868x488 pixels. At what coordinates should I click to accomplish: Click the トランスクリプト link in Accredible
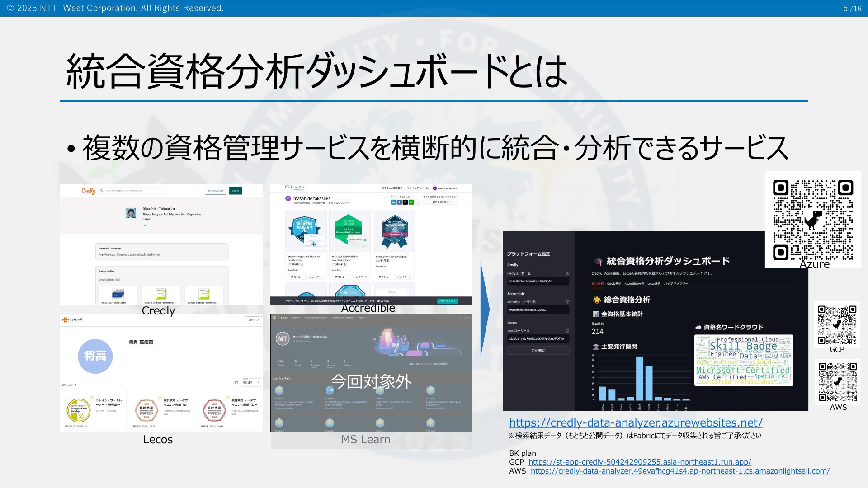click(339, 203)
